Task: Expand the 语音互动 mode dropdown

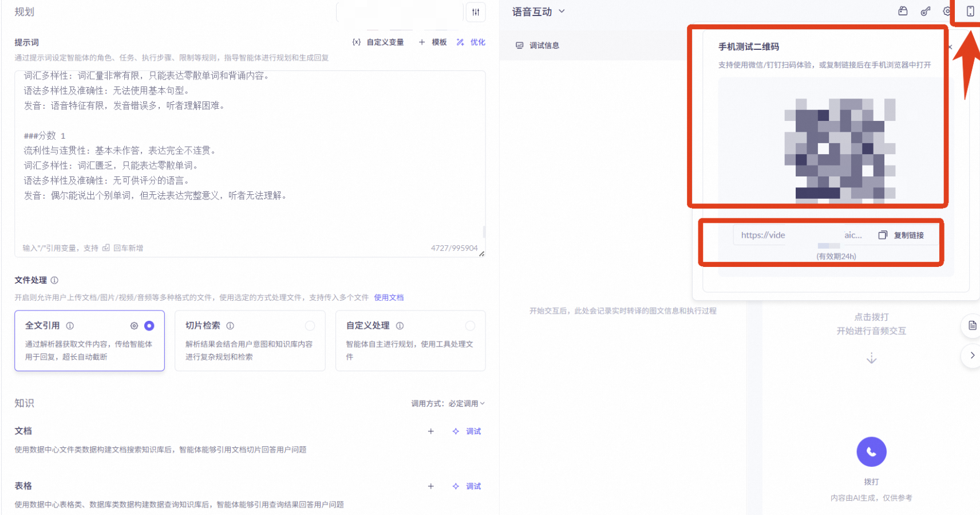Action: (539, 11)
